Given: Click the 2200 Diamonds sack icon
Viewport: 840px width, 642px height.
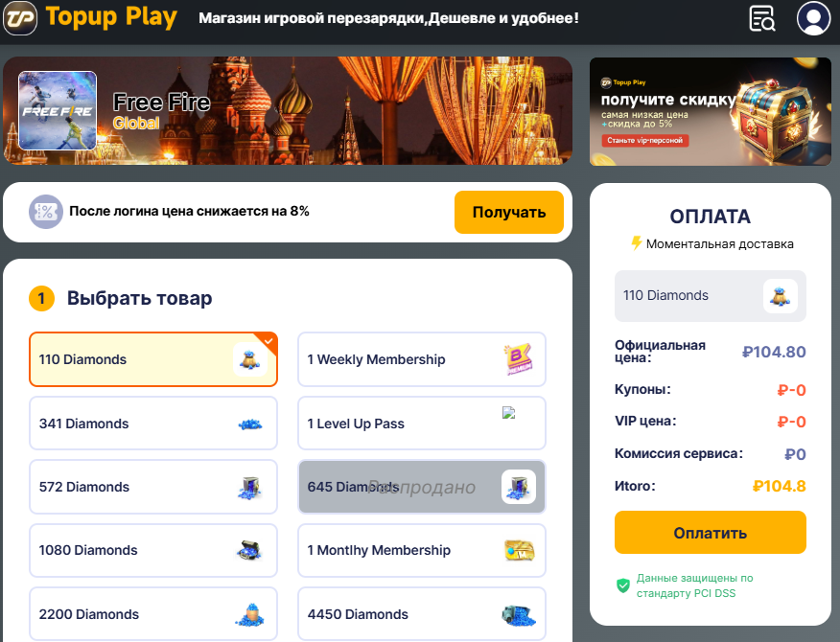Looking at the screenshot, I should coord(249,615).
